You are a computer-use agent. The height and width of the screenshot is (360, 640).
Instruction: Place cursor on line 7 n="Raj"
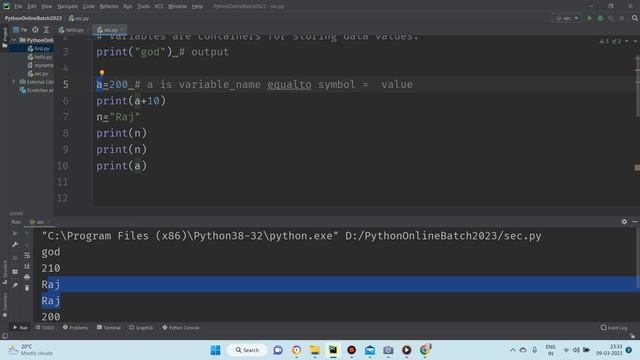118,117
